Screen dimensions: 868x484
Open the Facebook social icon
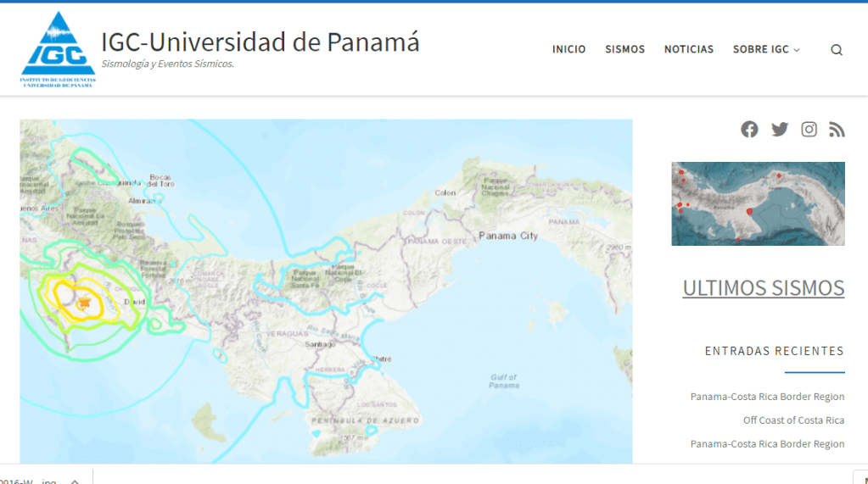pos(749,130)
